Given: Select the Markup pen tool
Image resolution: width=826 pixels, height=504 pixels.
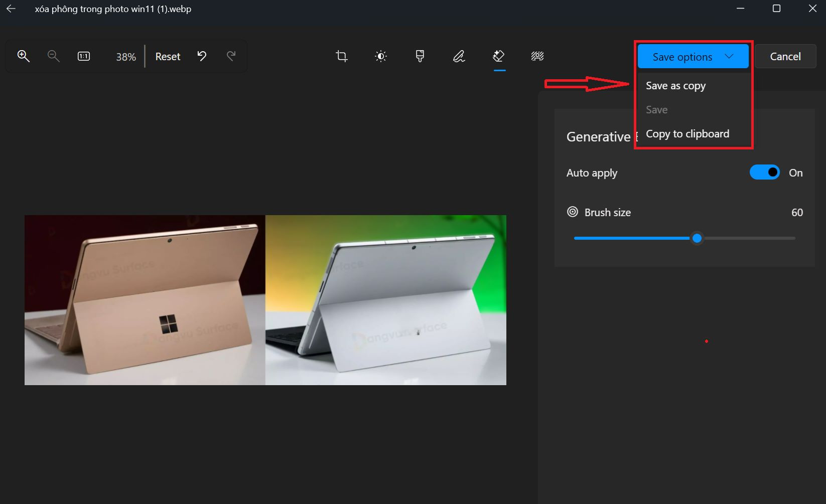Looking at the screenshot, I should pyautogui.click(x=459, y=56).
